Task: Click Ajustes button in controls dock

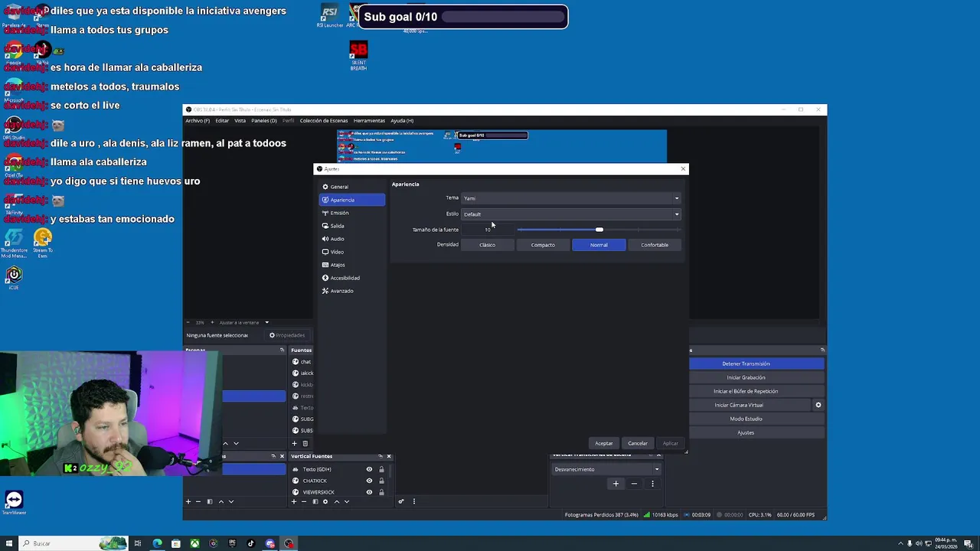Action: (x=746, y=432)
